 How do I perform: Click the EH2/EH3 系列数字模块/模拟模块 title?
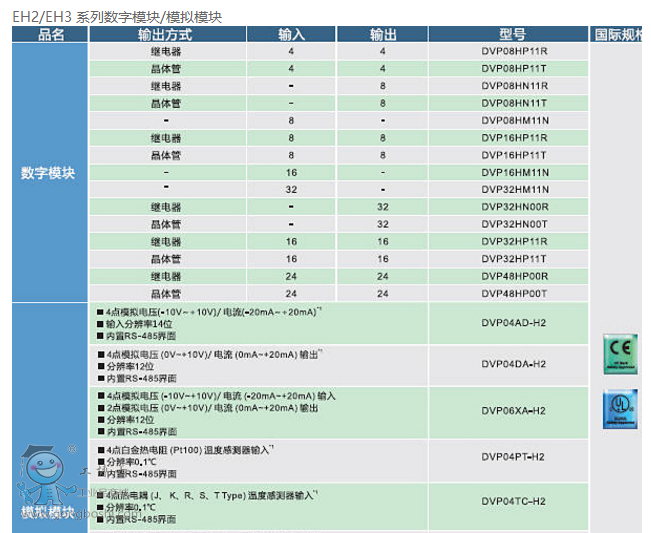[117, 17]
